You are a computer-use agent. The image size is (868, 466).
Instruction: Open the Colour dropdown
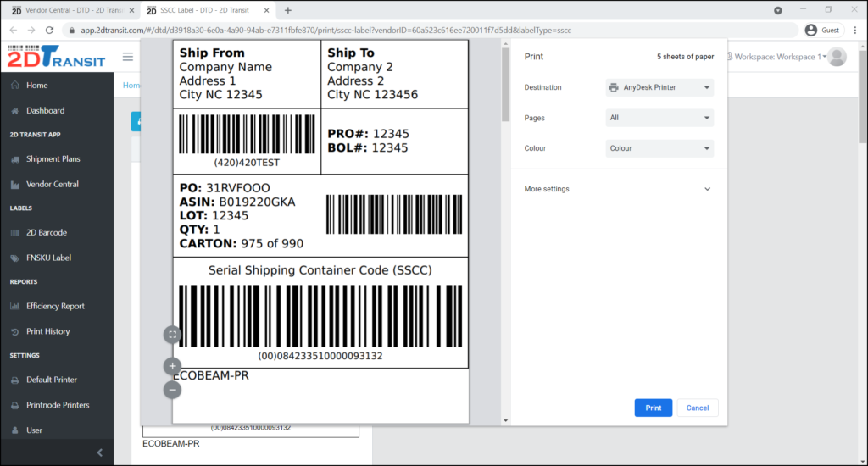tap(659, 148)
